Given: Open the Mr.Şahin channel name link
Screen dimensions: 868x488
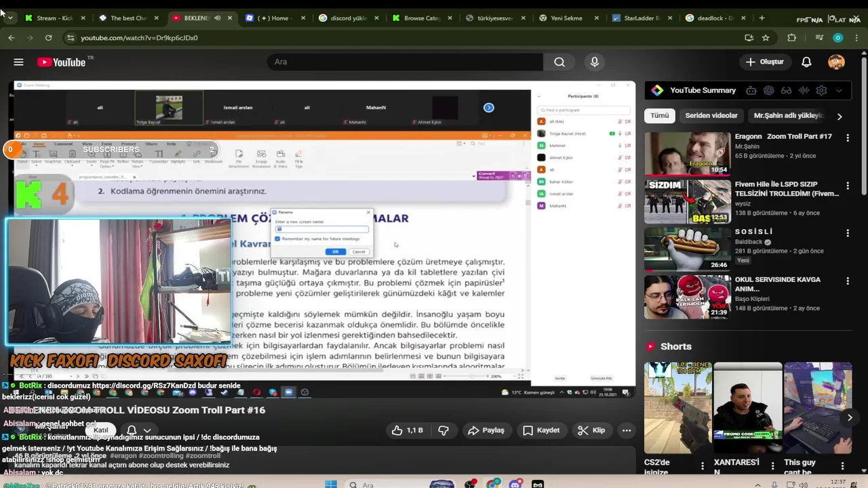Looking at the screenshot, I should click(x=747, y=146).
